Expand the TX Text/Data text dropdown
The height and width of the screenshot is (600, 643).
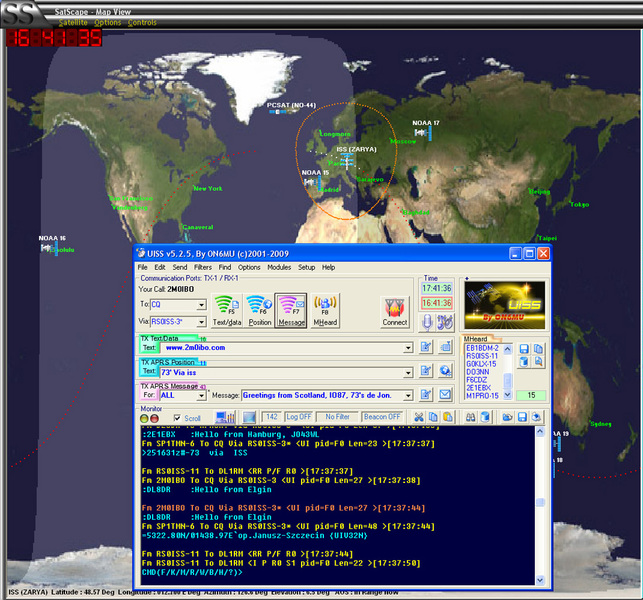click(408, 348)
